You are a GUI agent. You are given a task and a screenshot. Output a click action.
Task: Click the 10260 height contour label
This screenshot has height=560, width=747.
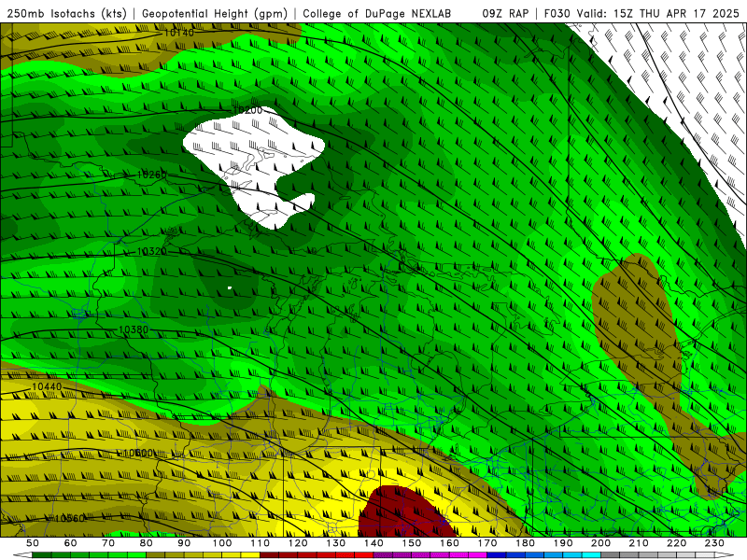tap(152, 175)
